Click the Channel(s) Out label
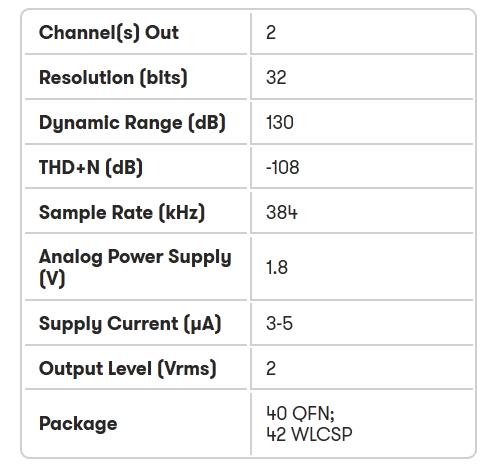This screenshot has height=466, width=484. pos(109,33)
